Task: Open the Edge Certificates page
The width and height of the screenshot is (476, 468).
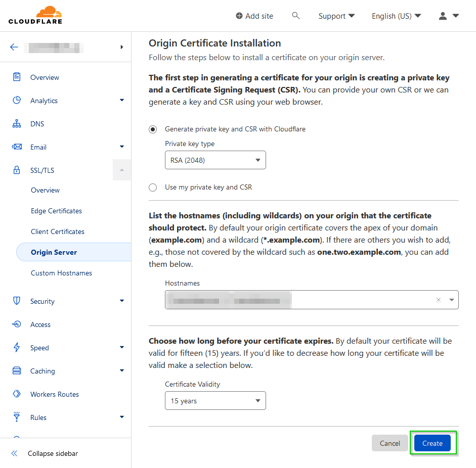Action: coord(56,211)
